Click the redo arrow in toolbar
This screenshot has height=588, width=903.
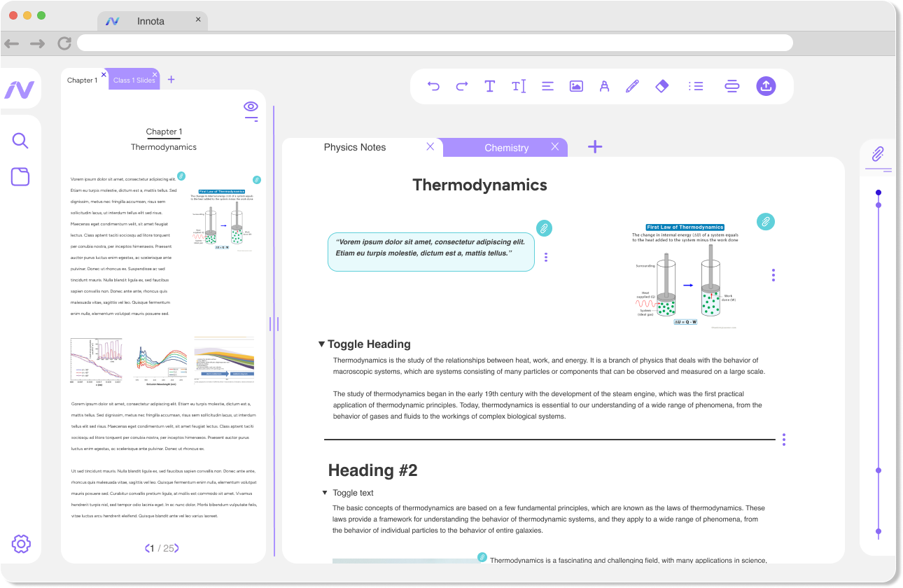tap(462, 86)
